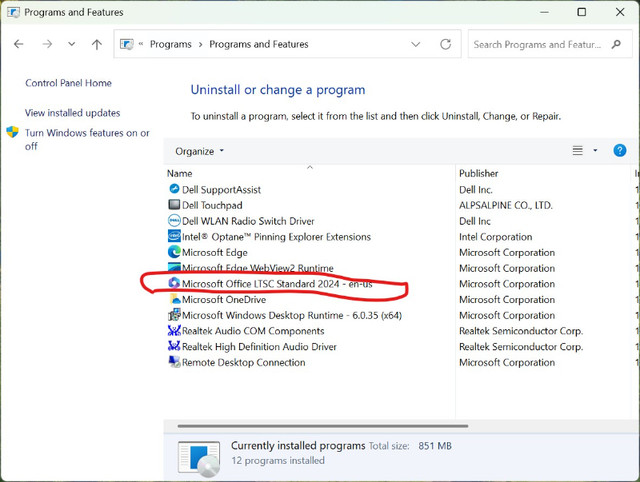The height and width of the screenshot is (482, 640).
Task: Select Intel Optane Pinning Explorer Extensions name
Action: pos(276,237)
